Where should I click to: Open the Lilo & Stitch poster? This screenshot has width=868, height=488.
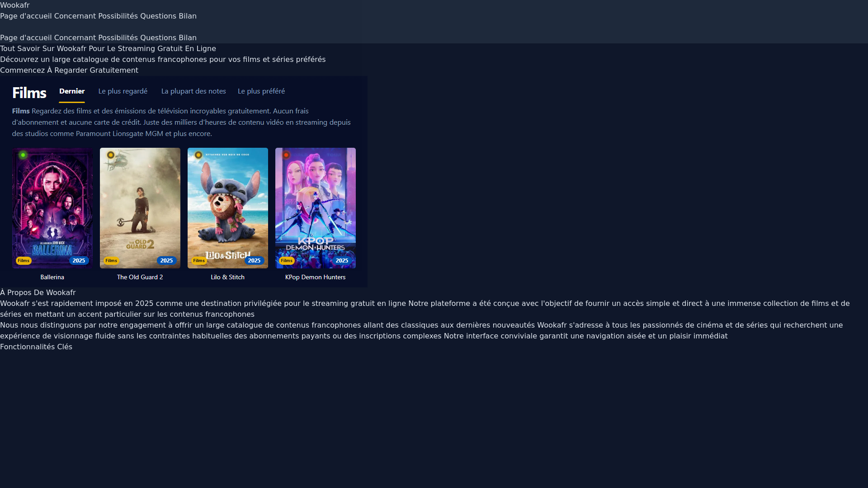(x=228, y=208)
